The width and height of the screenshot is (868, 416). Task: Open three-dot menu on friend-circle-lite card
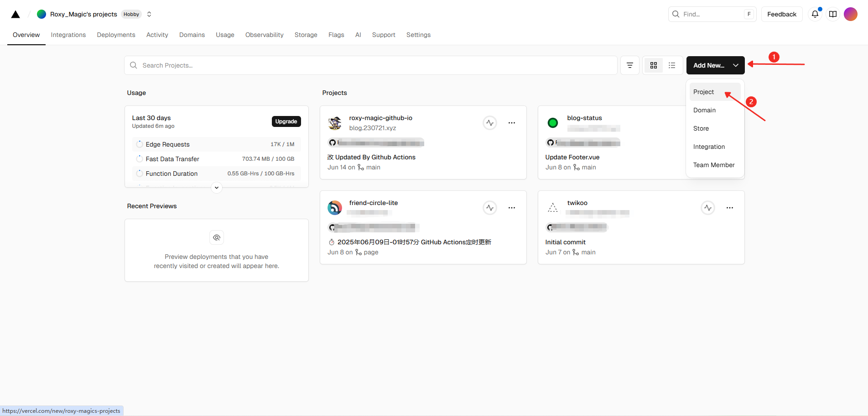pyautogui.click(x=512, y=208)
